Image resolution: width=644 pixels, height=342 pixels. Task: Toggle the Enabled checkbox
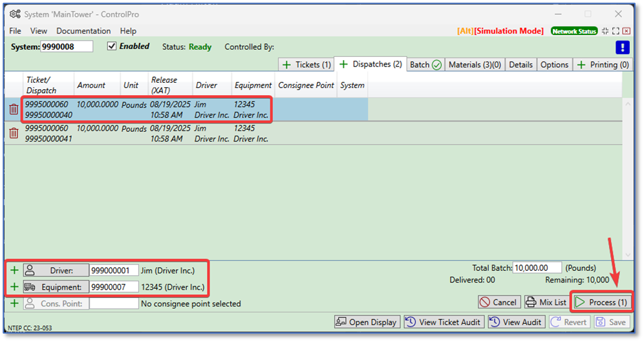pyautogui.click(x=112, y=47)
